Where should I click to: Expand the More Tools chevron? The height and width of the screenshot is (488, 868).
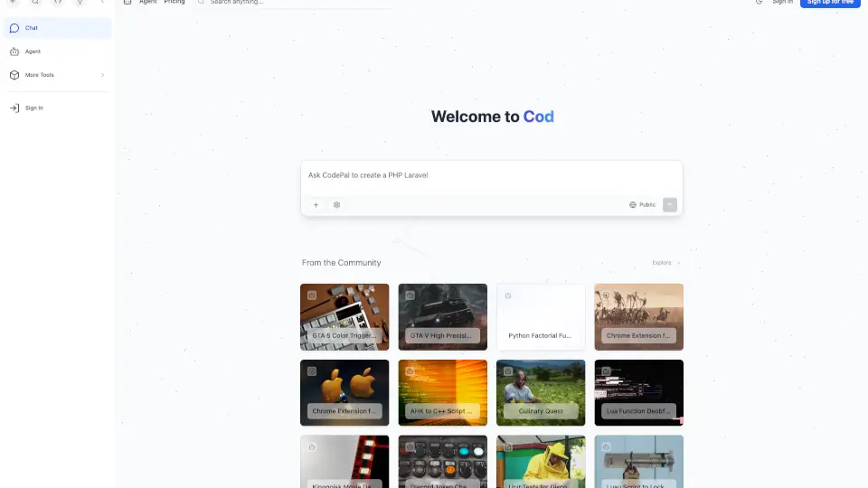pos(102,75)
